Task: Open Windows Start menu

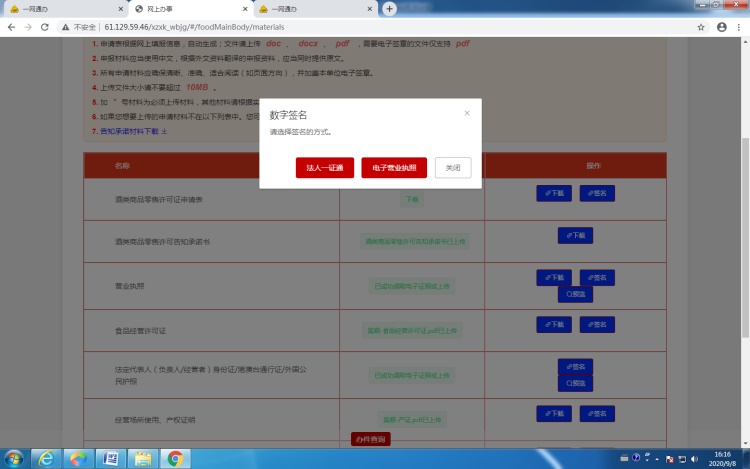Action: [x=13, y=458]
